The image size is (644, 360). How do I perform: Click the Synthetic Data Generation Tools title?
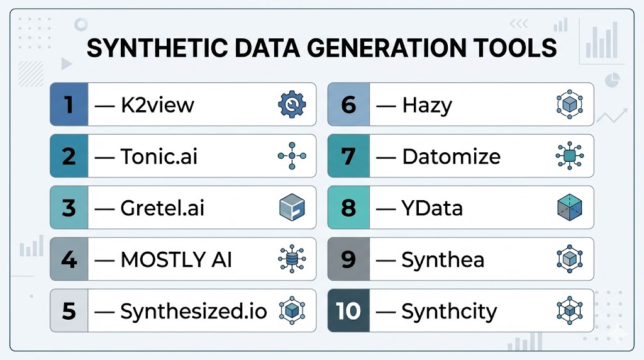coord(321,48)
